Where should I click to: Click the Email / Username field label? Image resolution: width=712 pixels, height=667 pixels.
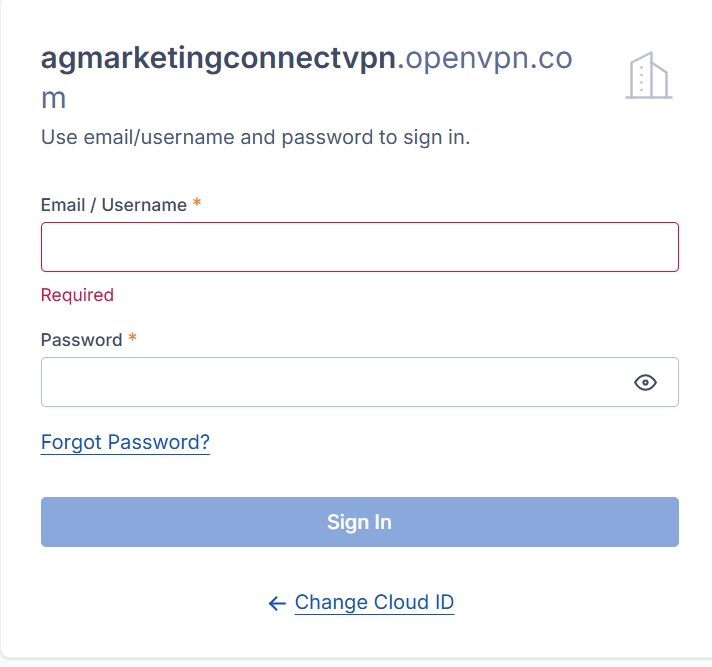point(113,205)
